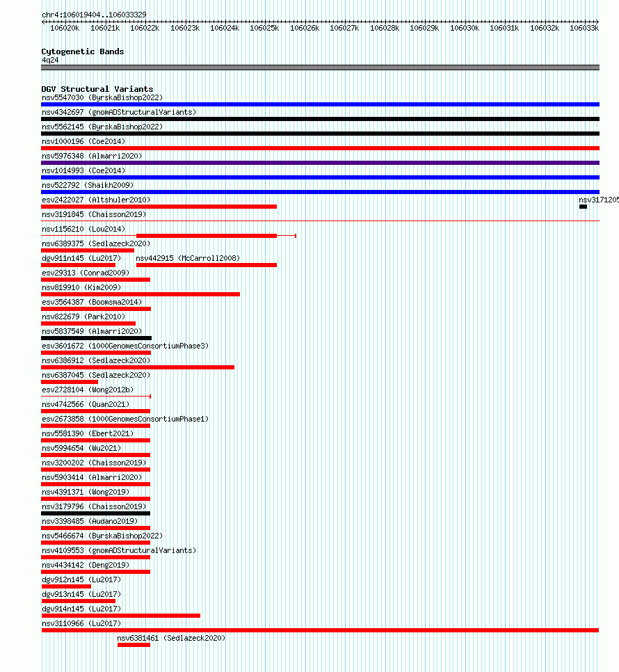
Task: Click the red esv2422027 variant bar
Action: [x=159, y=207]
